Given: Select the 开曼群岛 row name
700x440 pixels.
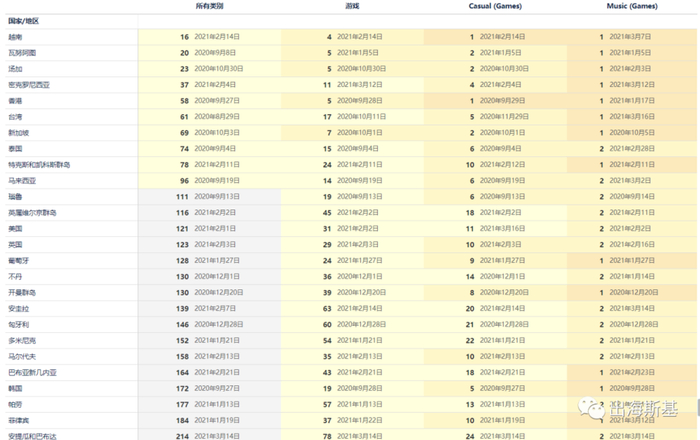Looking at the screenshot, I should point(22,293).
